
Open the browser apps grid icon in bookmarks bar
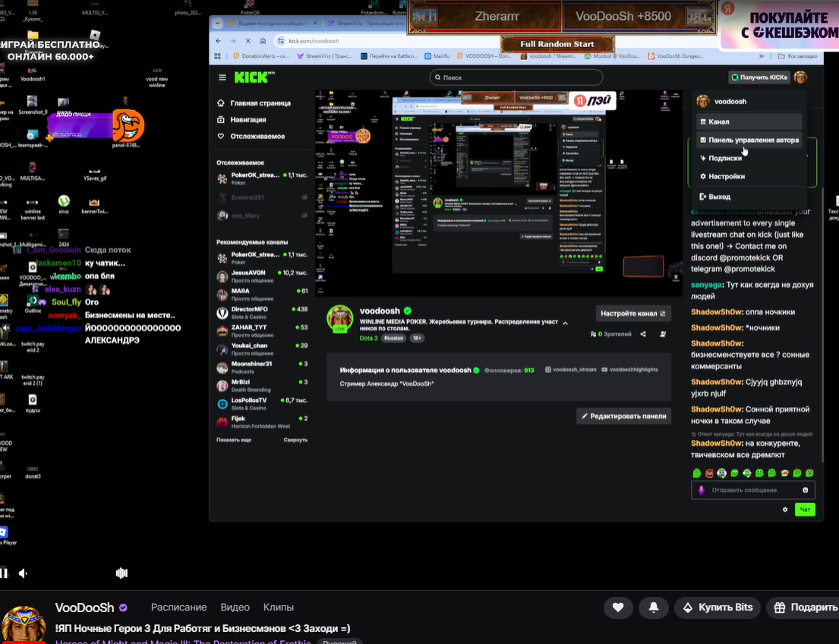point(217,55)
